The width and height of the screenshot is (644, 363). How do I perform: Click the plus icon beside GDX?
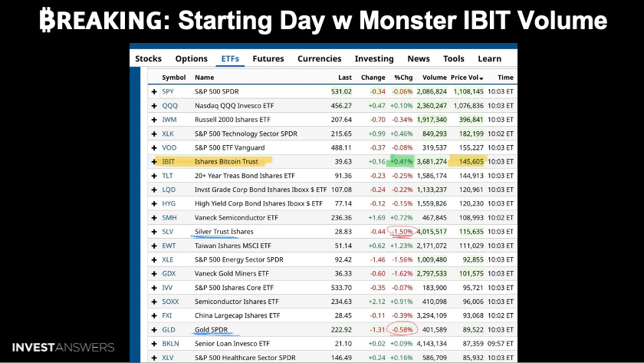tap(154, 273)
